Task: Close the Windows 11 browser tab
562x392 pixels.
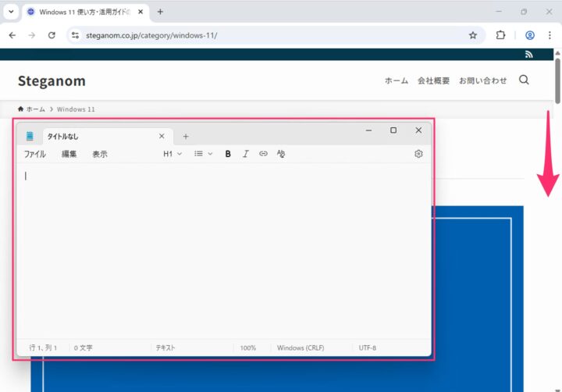Action: tap(140, 12)
